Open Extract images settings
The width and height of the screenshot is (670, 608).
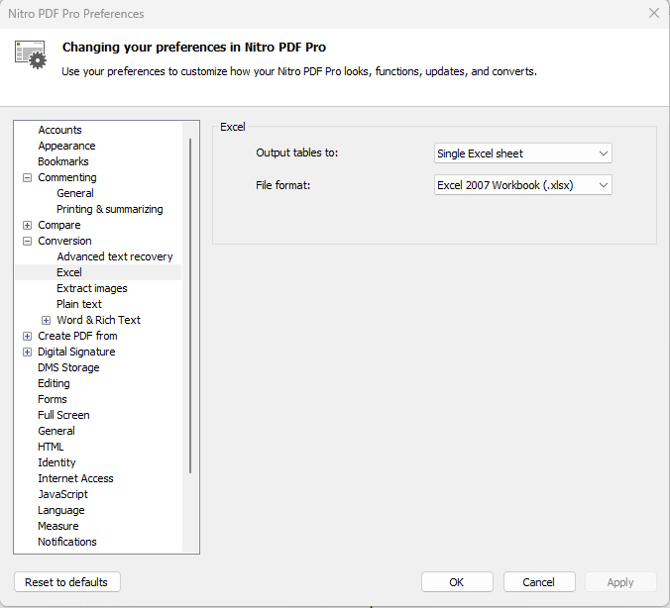[92, 288]
